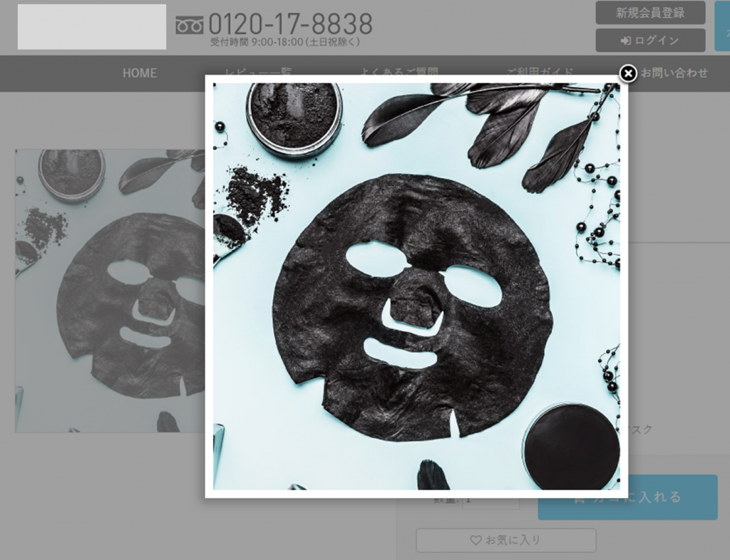
Task: Open ご利用ガイド menu item
Action: tap(540, 71)
